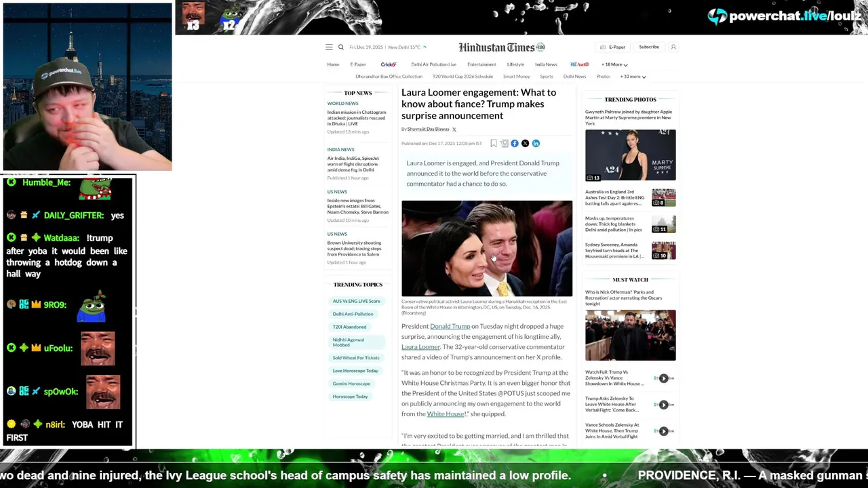Click the streamer webcam overlay
This screenshot has width=868, height=488.
tap(87, 87)
